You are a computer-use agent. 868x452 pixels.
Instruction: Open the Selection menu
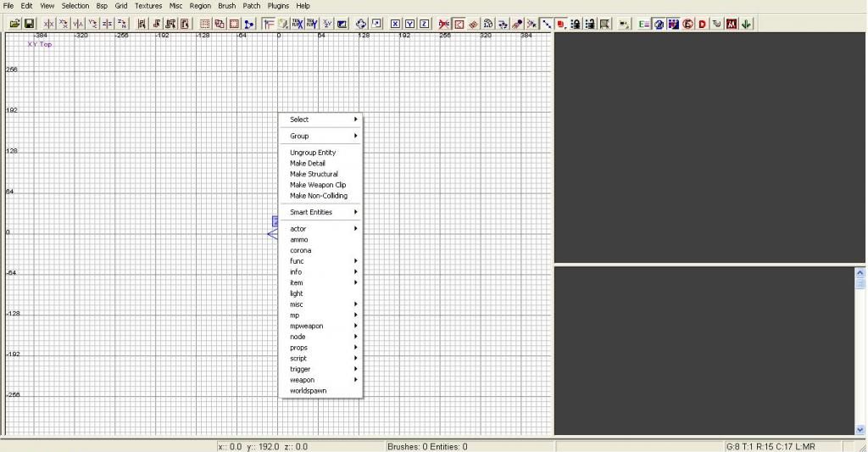coord(75,6)
